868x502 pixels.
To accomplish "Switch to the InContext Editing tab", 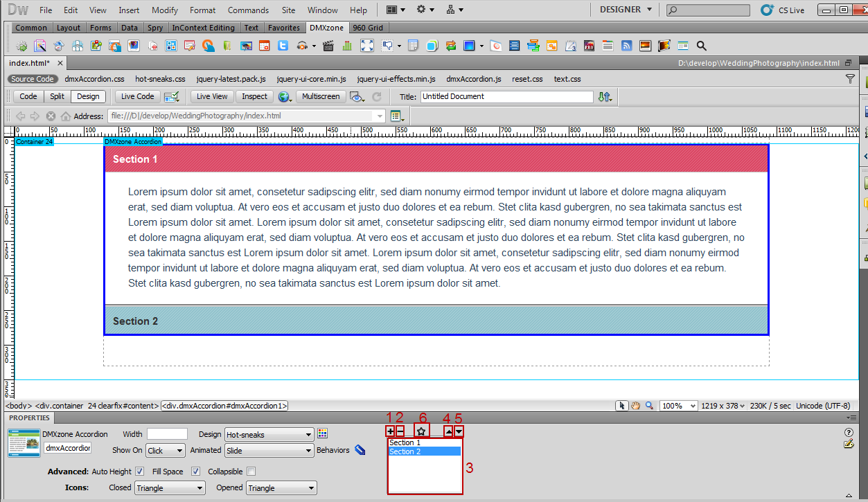I will pos(203,28).
